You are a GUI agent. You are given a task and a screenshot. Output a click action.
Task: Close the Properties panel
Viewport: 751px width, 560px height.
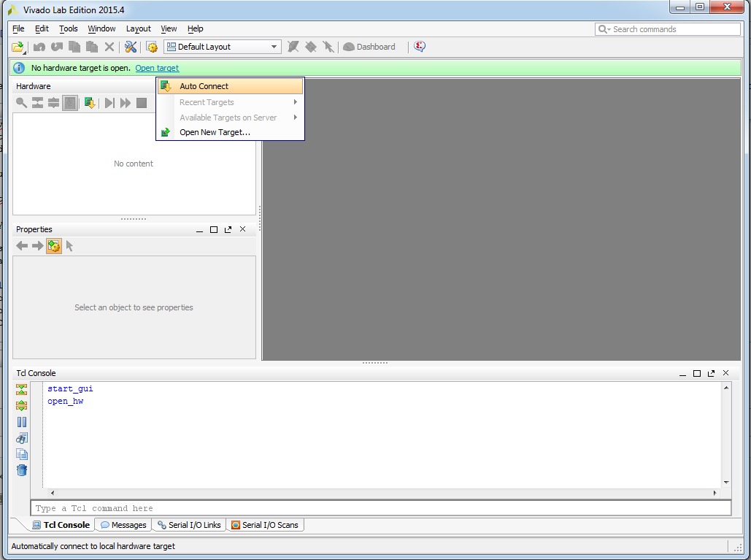243,229
